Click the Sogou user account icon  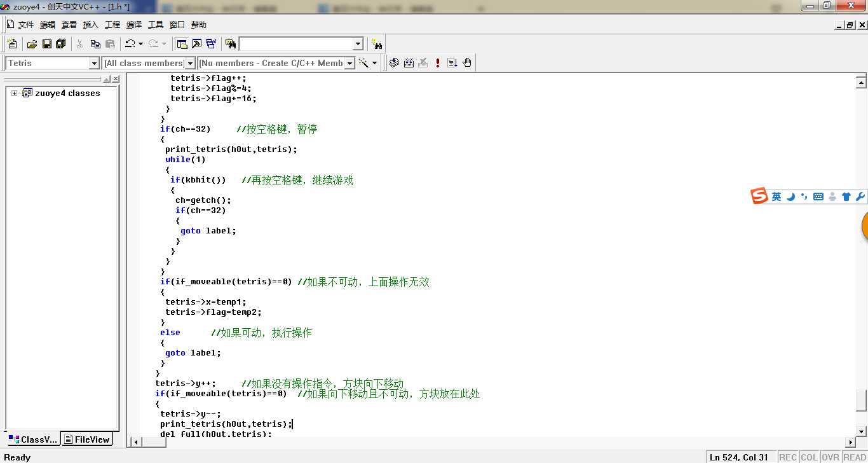tap(832, 197)
